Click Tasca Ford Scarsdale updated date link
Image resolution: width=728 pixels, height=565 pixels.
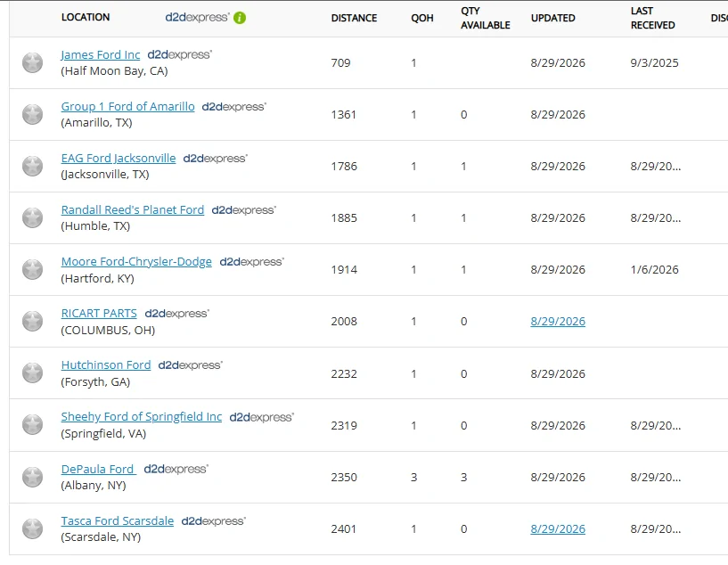click(558, 528)
